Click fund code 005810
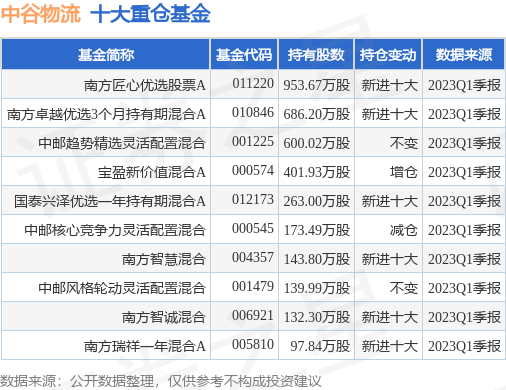The image size is (506, 390). click(253, 344)
